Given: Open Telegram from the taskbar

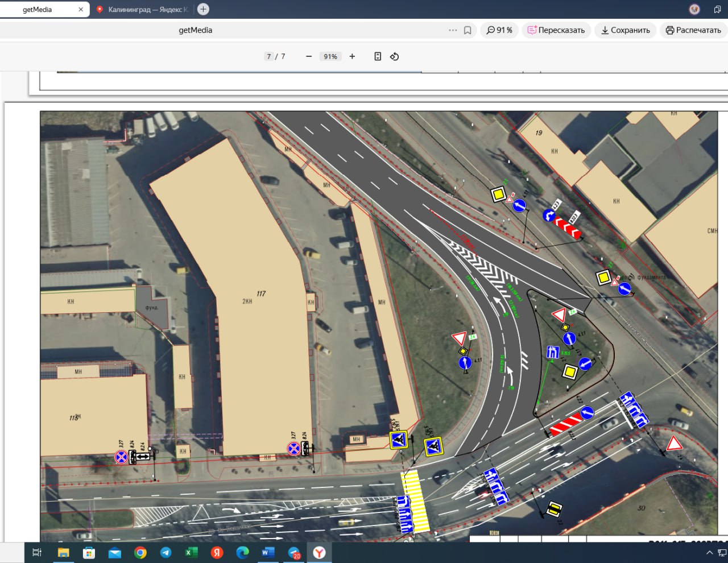Looking at the screenshot, I should (166, 553).
